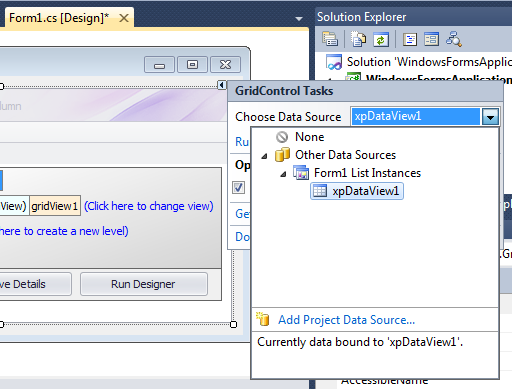Click the form's maximize button in designer
512x389 pixels.
[192, 64]
